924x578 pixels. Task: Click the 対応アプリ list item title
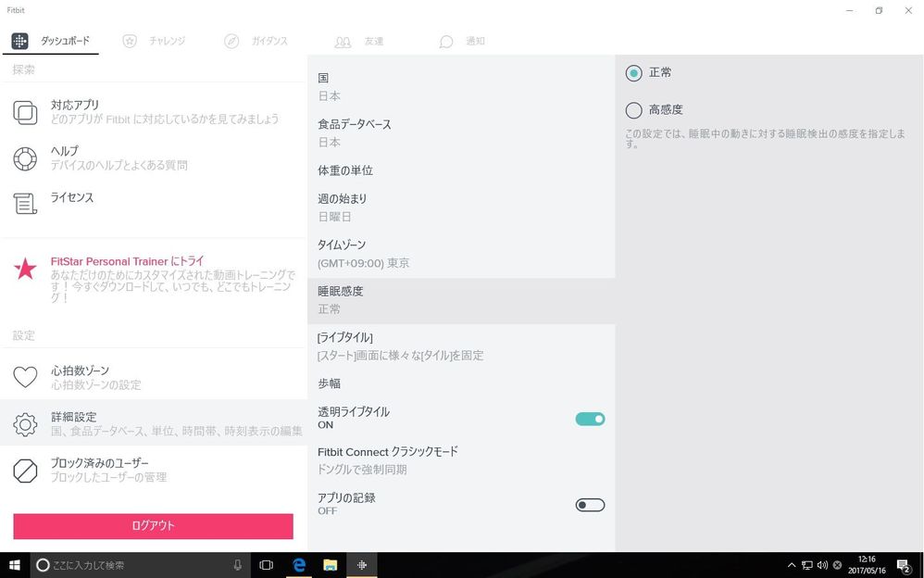pos(75,105)
